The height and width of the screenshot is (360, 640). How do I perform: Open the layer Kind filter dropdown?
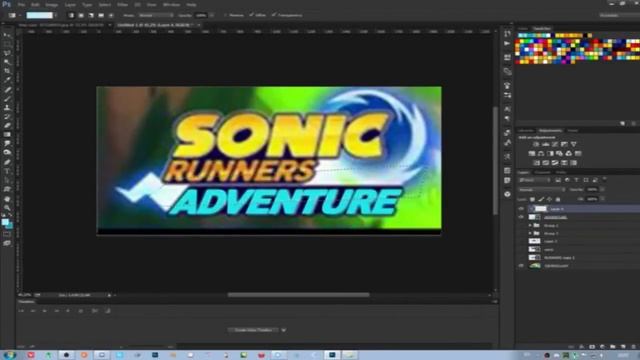[534, 180]
